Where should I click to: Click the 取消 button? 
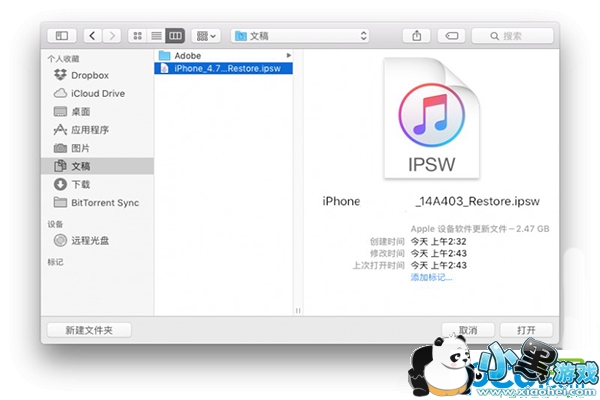(468, 330)
